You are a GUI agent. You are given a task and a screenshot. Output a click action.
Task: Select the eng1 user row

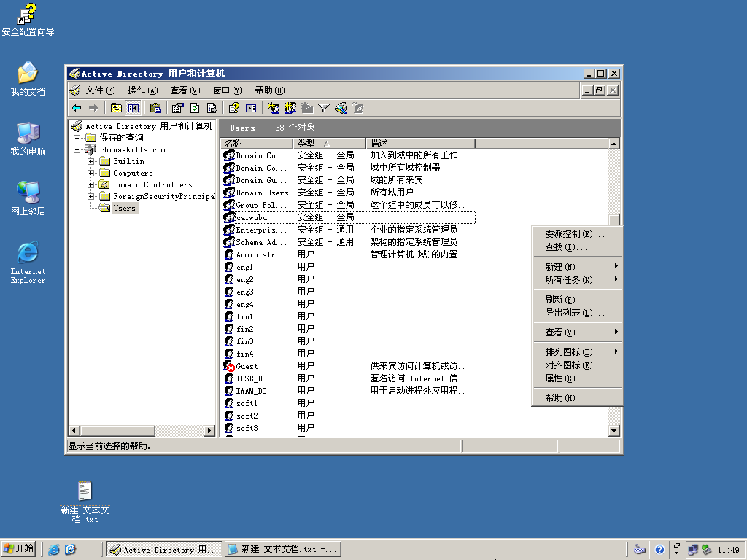tap(348, 267)
